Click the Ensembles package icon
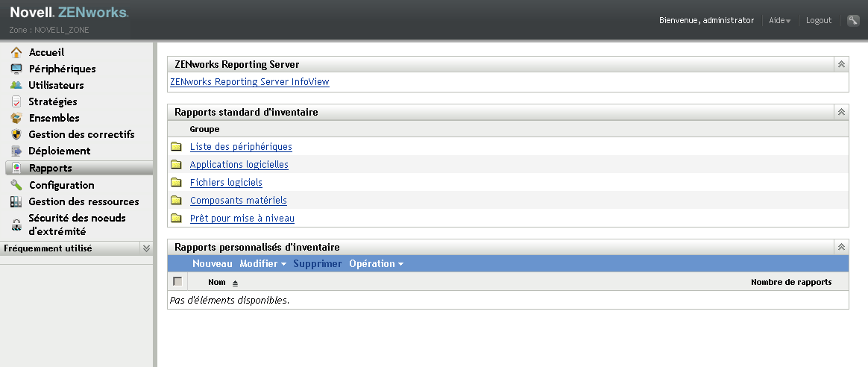868x367 pixels. click(x=16, y=118)
